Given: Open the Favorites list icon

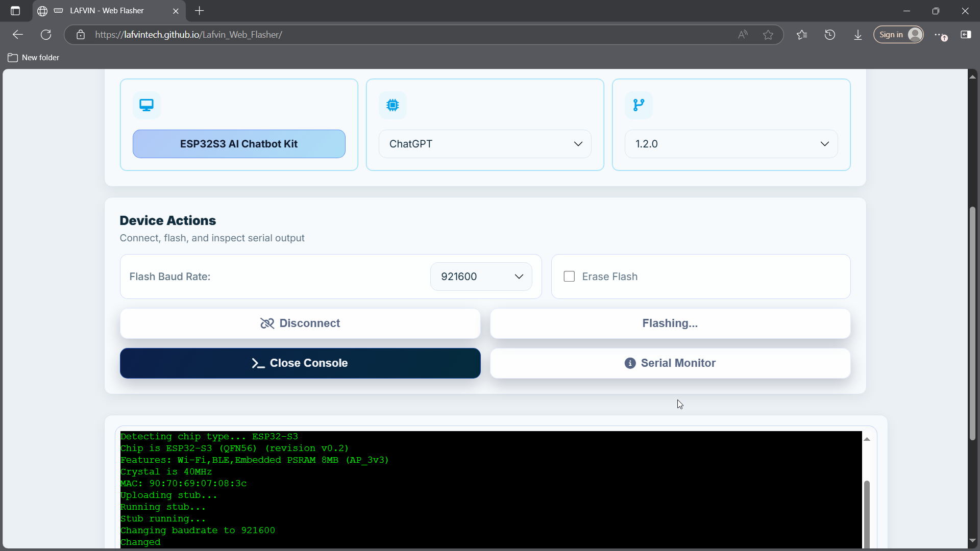Looking at the screenshot, I should click(x=802, y=35).
